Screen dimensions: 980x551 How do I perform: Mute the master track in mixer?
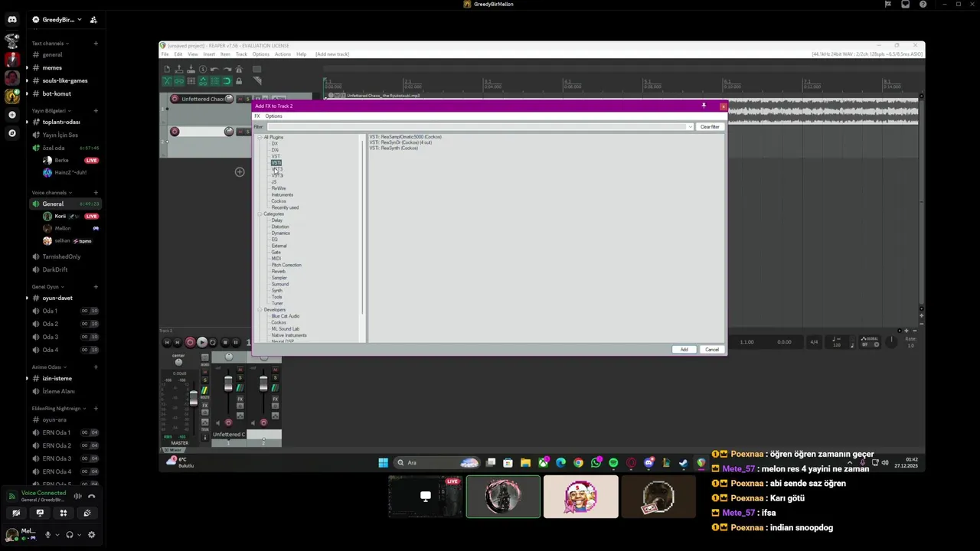coord(204,372)
